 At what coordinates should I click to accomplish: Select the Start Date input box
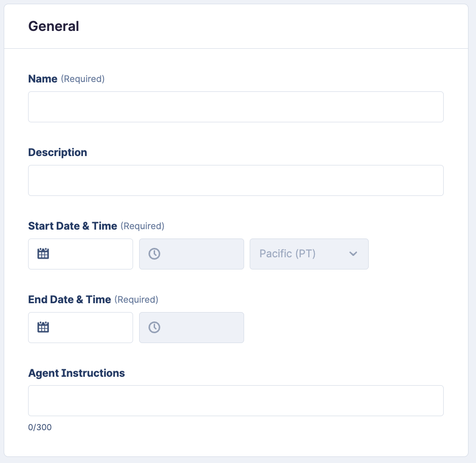(x=89, y=254)
